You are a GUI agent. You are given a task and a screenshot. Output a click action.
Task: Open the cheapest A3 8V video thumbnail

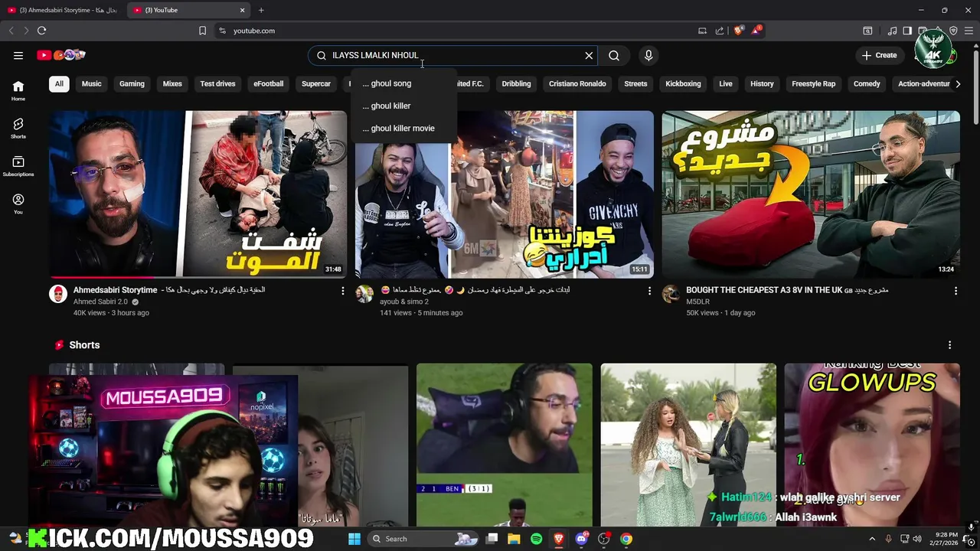811,194
